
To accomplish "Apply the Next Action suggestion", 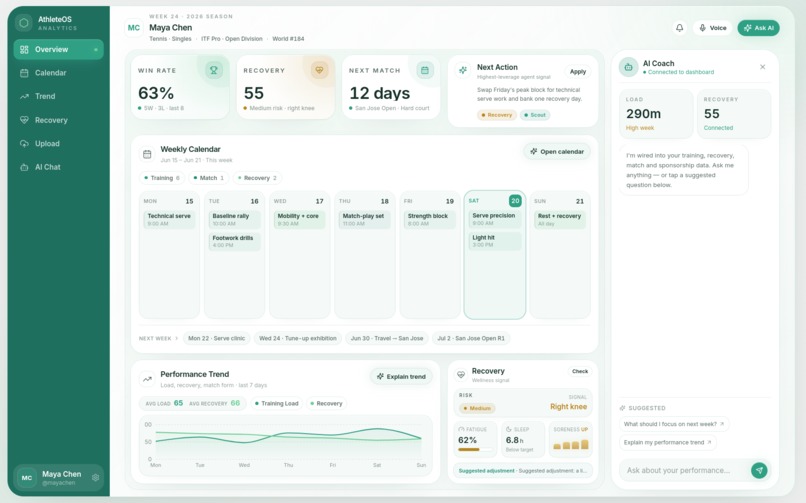I will (578, 71).
